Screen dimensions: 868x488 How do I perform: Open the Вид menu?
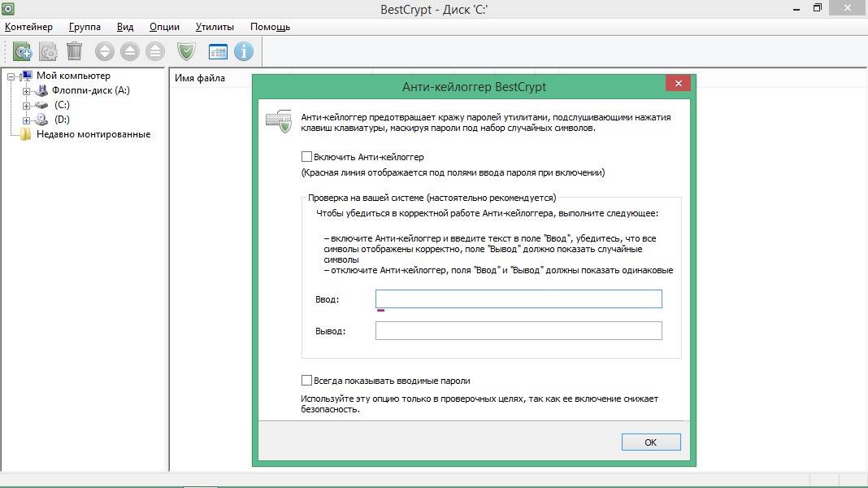click(x=125, y=27)
